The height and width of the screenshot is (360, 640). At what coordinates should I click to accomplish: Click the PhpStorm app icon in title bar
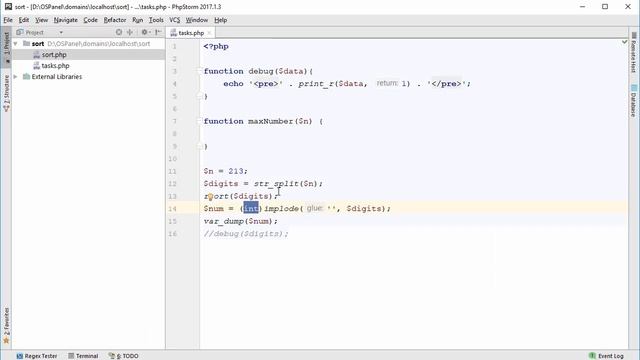point(8,7)
